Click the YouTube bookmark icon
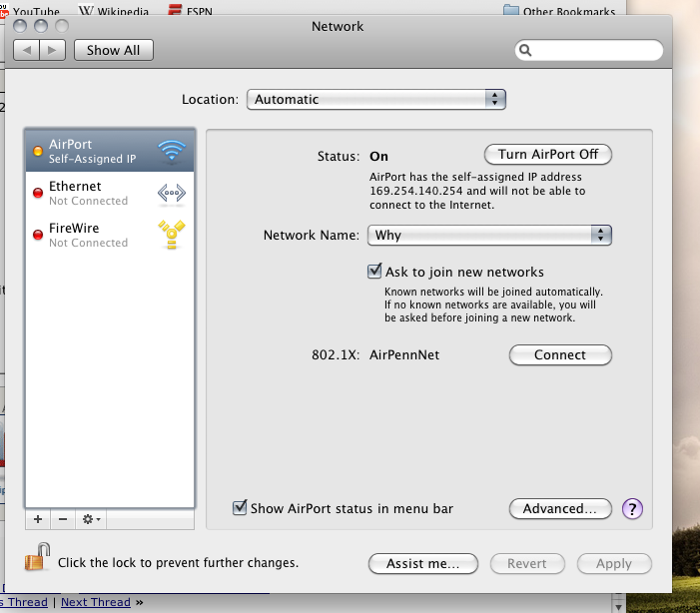The height and width of the screenshot is (613, 700). pos(4,11)
